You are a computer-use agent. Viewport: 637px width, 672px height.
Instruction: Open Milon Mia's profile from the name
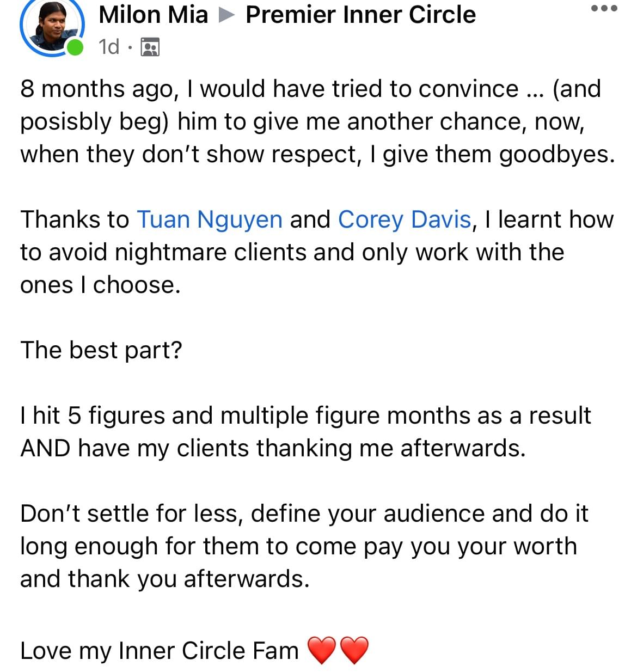154,15
